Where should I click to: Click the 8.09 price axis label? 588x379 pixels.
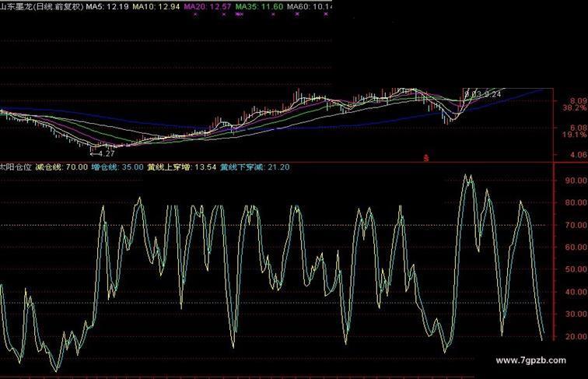coord(578,100)
